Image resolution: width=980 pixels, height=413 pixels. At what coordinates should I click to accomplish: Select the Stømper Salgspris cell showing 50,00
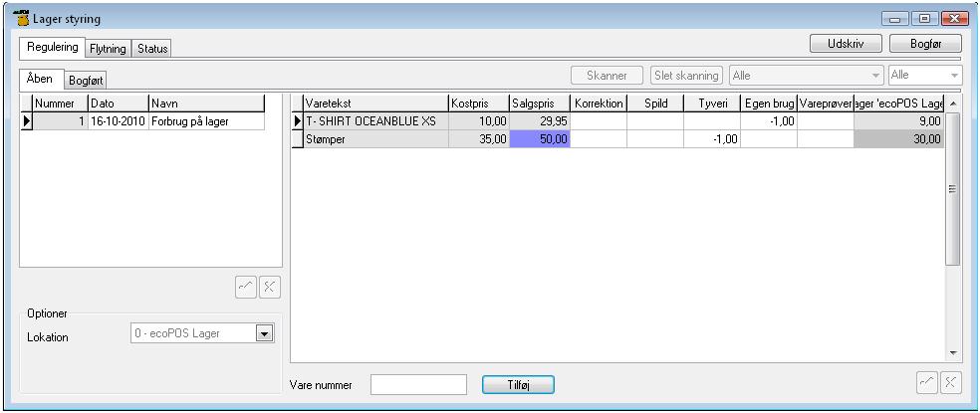pos(539,140)
